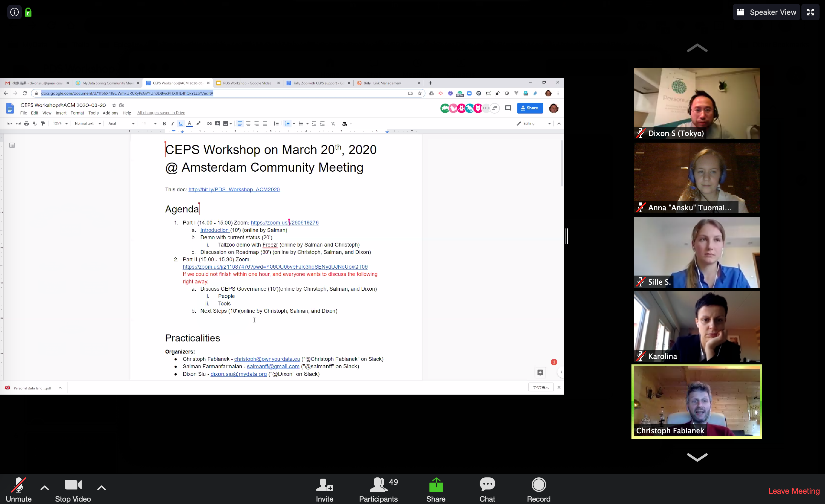The height and width of the screenshot is (504, 825).
Task: Click the decrease indent icon
Action: 314,123
